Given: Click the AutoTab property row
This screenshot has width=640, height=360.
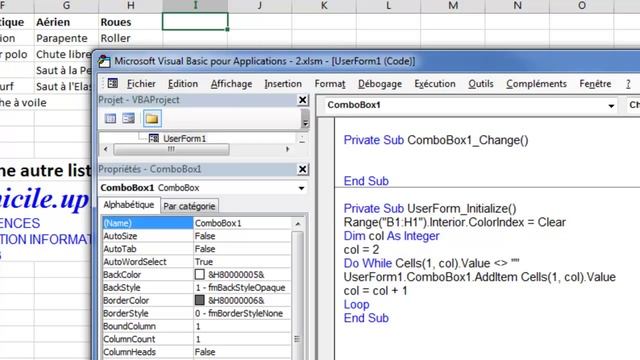Looking at the screenshot, I should coord(197,249).
